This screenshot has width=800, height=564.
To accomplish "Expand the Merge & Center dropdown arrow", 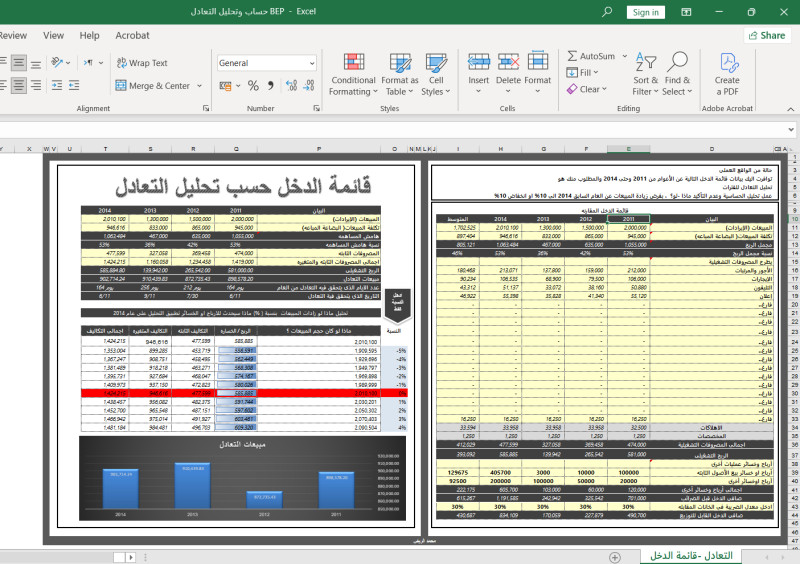I will (198, 86).
